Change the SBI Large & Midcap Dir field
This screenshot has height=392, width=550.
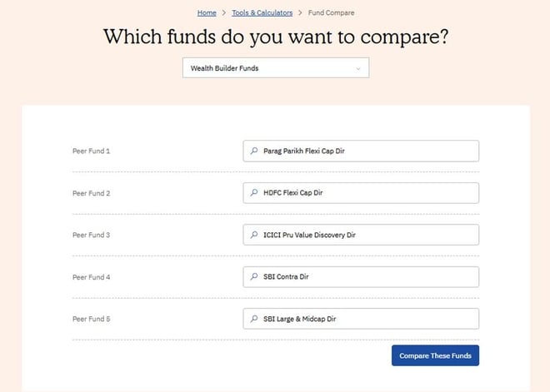click(367, 319)
